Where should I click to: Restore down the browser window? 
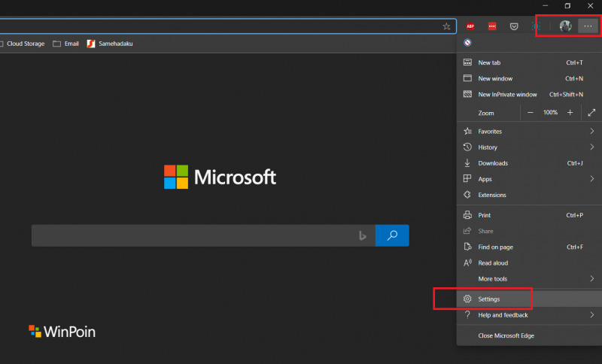567,6
